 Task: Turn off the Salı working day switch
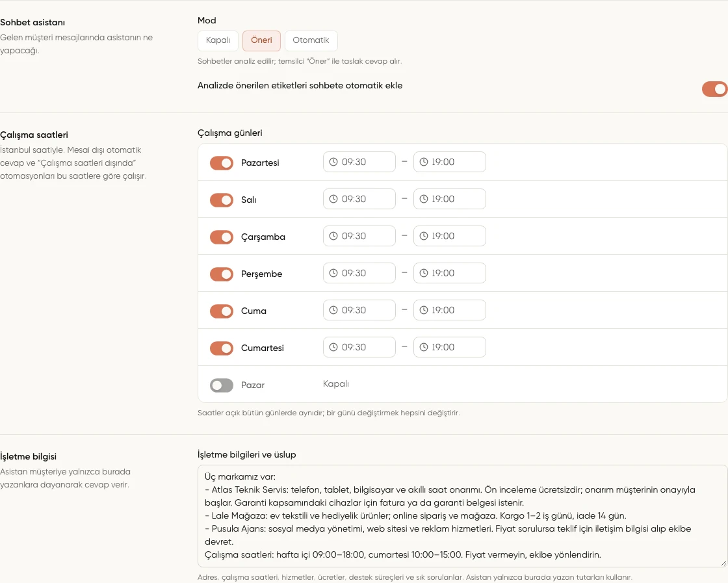tap(222, 200)
